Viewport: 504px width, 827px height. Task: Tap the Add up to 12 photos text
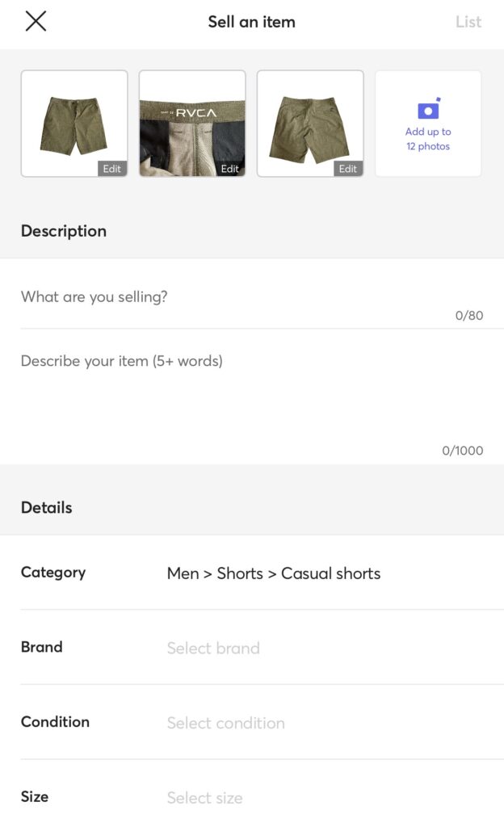click(x=428, y=139)
